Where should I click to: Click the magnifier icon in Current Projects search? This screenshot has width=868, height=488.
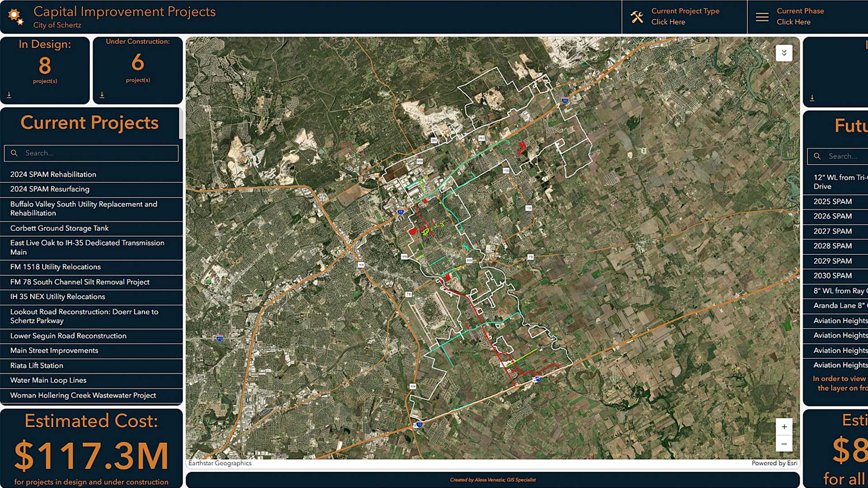tap(14, 153)
